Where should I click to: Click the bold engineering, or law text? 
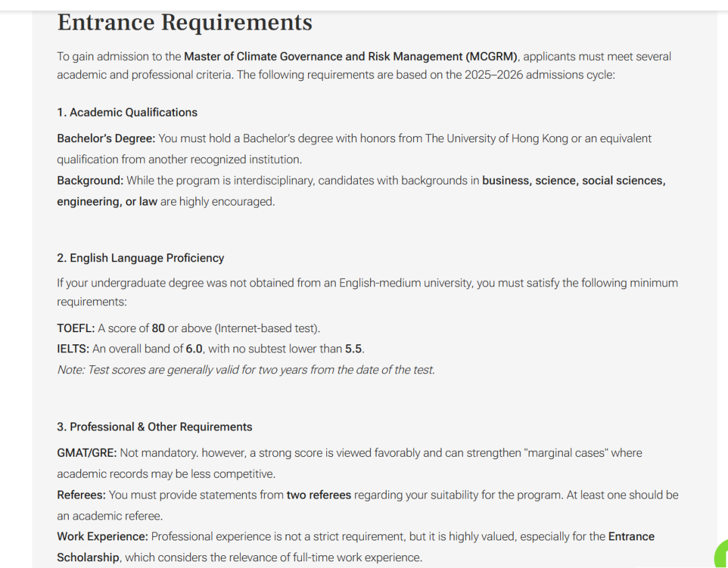click(107, 201)
